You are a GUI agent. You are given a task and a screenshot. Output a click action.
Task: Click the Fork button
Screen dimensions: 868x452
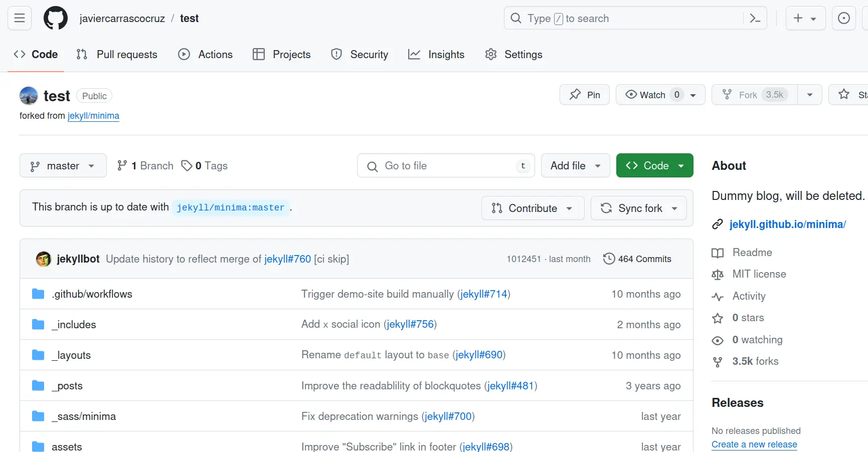tap(755, 95)
